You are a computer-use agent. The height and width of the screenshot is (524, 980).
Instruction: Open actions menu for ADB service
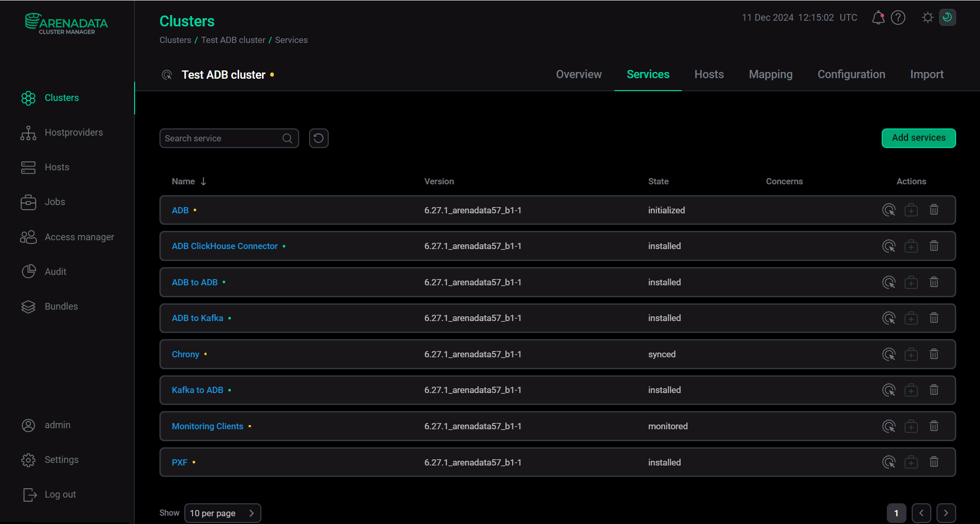click(889, 210)
